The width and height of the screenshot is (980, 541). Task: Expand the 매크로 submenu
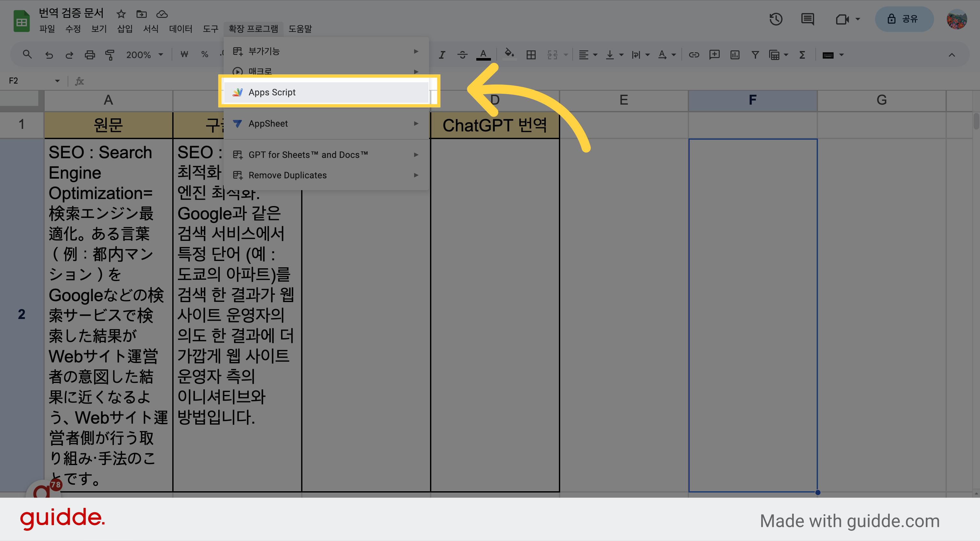[326, 71]
